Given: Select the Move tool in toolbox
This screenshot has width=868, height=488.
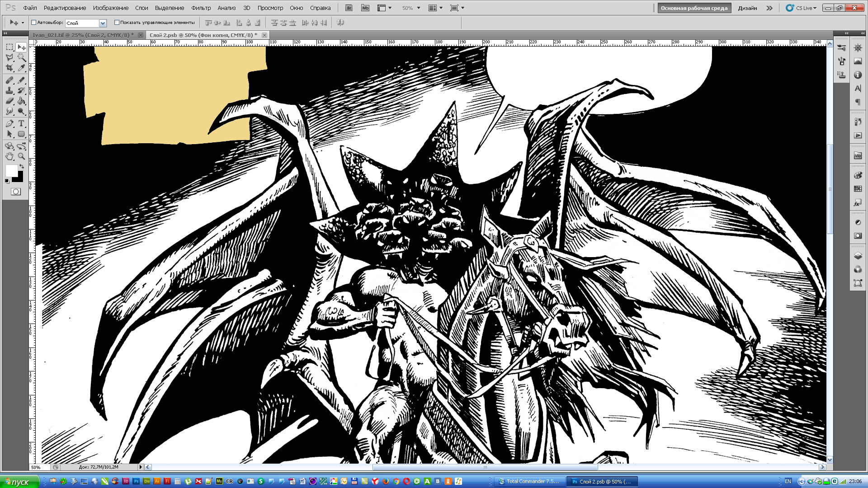Looking at the screenshot, I should [21, 47].
